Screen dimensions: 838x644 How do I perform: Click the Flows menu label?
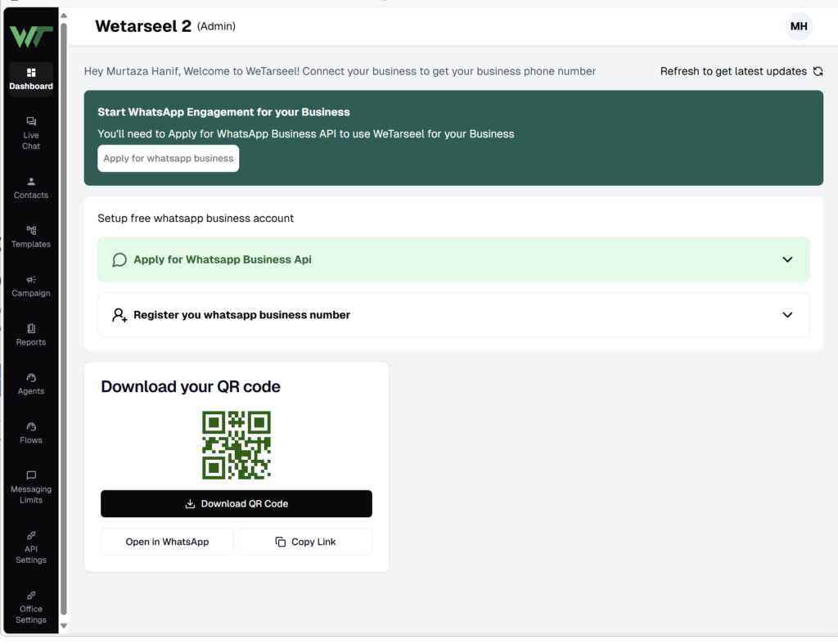(31, 440)
